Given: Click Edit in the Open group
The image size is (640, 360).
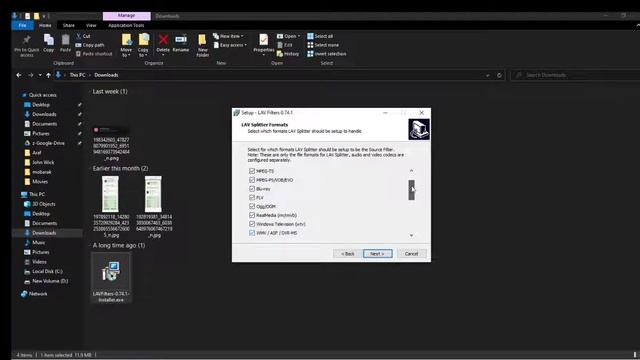Looking at the screenshot, I should [284, 45].
